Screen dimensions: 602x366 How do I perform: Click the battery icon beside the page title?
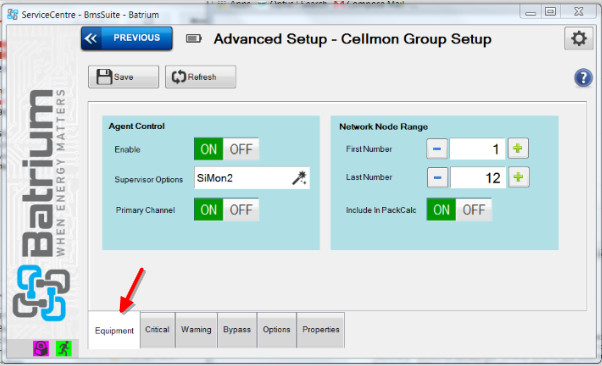(194, 38)
